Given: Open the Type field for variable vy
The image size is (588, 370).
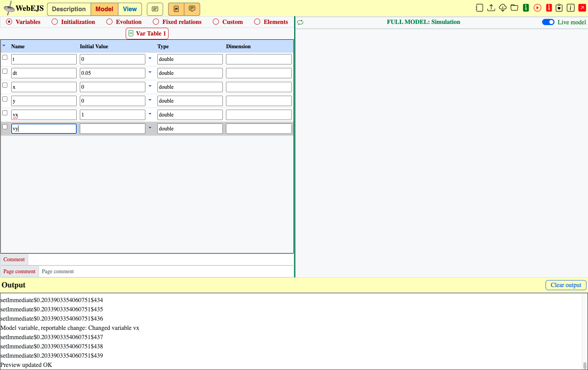Looking at the screenshot, I should pos(190,128).
